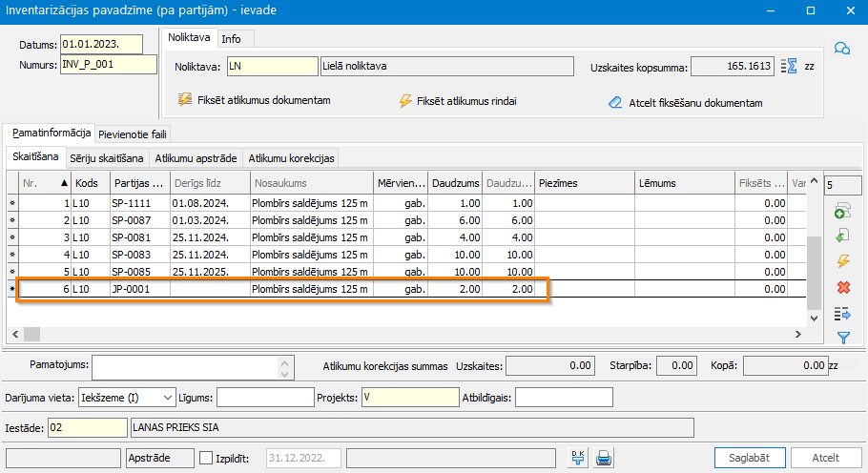Select the SP-0087 batch cell
The height and width of the screenshot is (473, 868).
[x=140, y=220]
